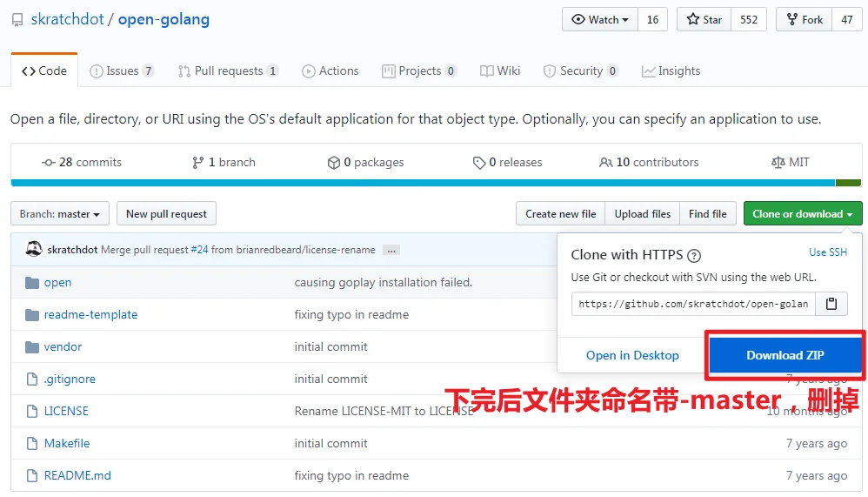Image resolution: width=868 pixels, height=497 pixels.
Task: Open the readme-template folder
Action: [x=90, y=315]
